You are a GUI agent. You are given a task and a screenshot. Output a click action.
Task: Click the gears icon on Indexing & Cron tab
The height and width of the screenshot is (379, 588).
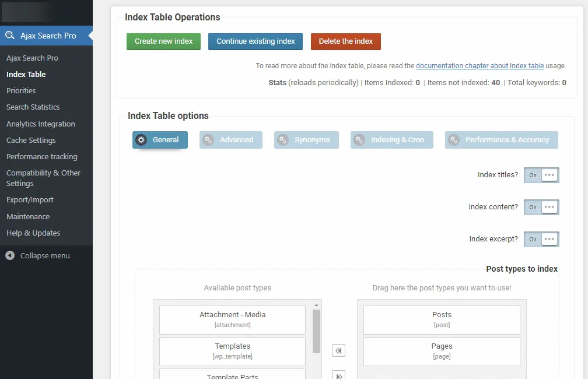pos(359,140)
